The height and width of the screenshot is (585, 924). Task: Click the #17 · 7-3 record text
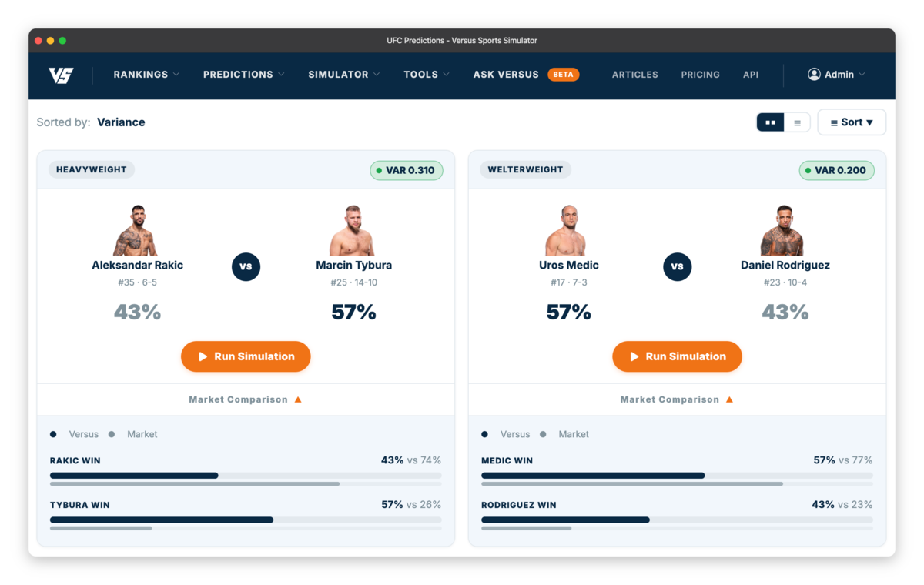tap(568, 282)
